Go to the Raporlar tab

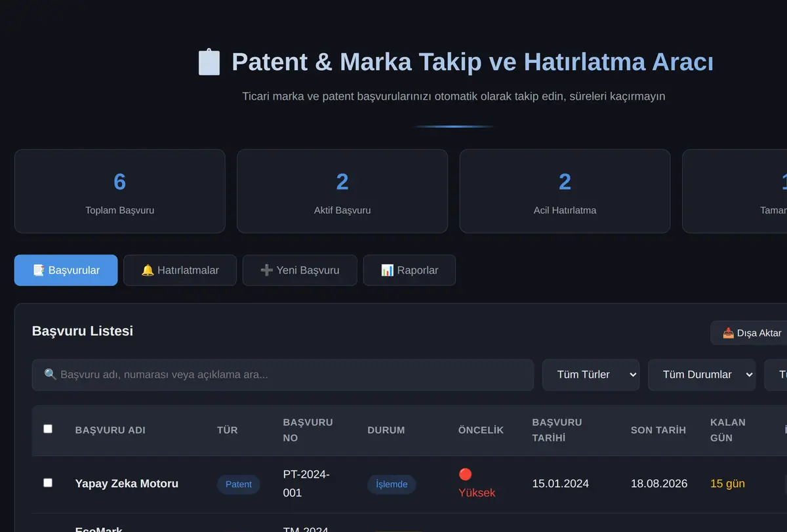coord(409,270)
